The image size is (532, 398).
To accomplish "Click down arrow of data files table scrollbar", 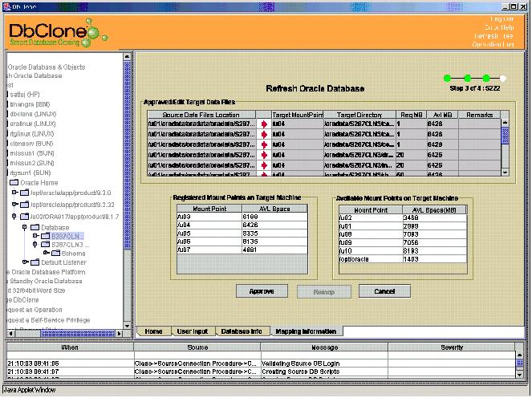I will 506,173.
